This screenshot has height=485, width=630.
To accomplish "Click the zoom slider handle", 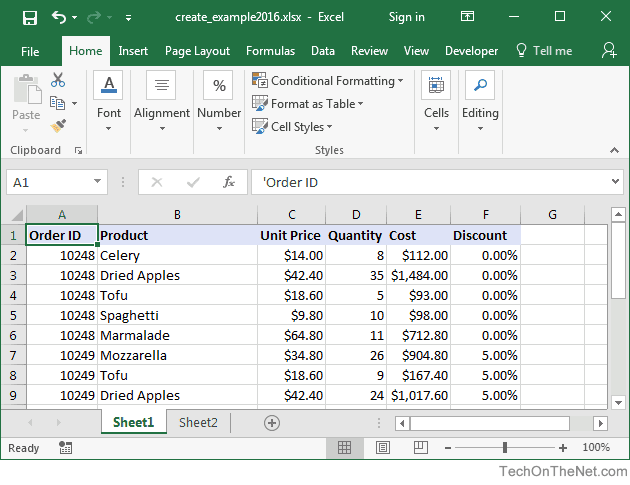I will coord(505,447).
